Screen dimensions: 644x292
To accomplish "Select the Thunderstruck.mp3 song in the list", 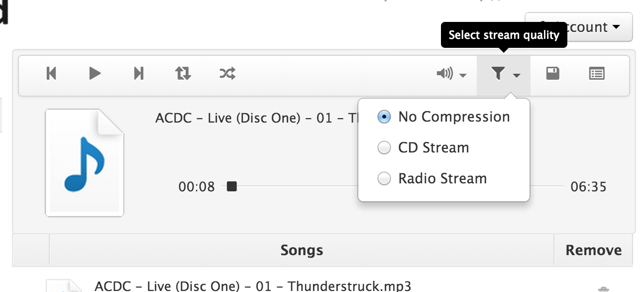I will tap(253, 286).
